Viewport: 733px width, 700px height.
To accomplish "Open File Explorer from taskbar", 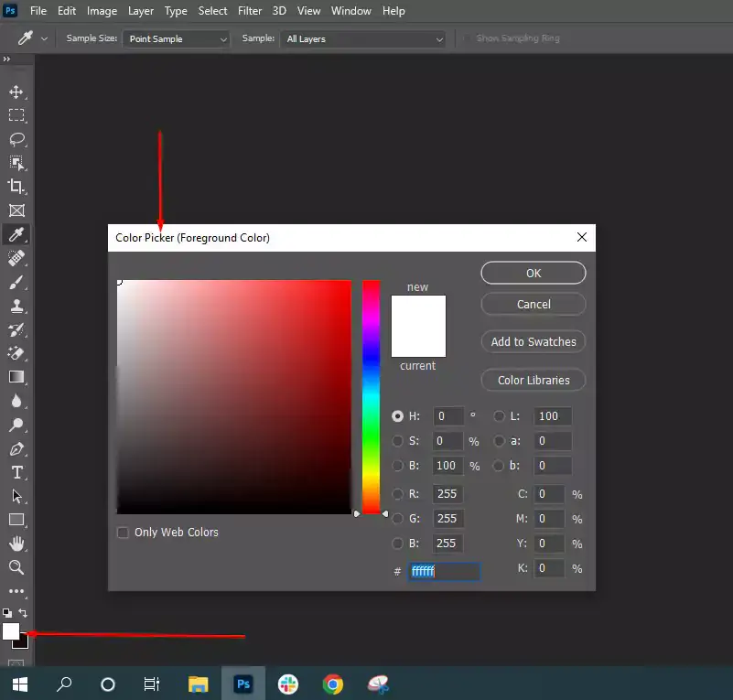I will coord(199,684).
